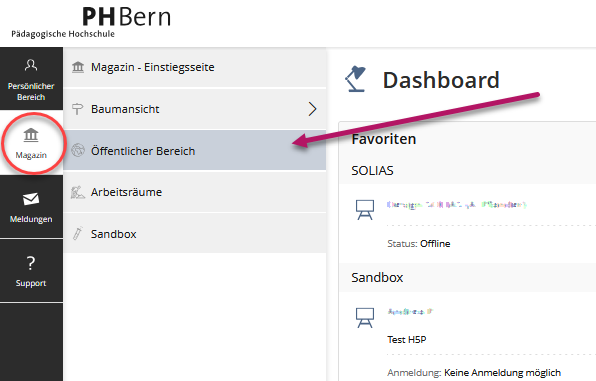Click the Dashboard desk lamp icon
The height and width of the screenshot is (381, 596).
pyautogui.click(x=355, y=79)
